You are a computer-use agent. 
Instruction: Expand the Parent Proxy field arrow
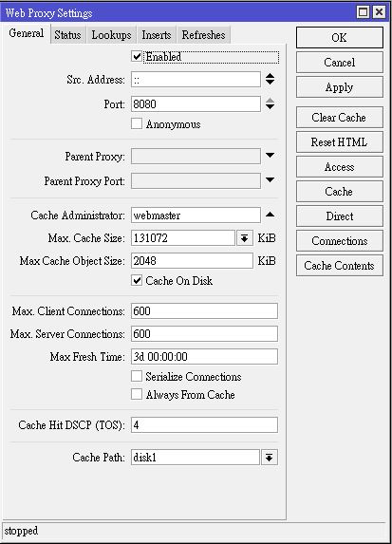270,156
